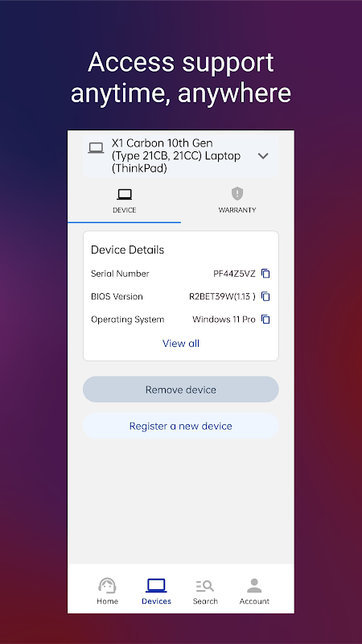Switch to the DEVICE tab
The image size is (362, 644).
[x=125, y=200]
